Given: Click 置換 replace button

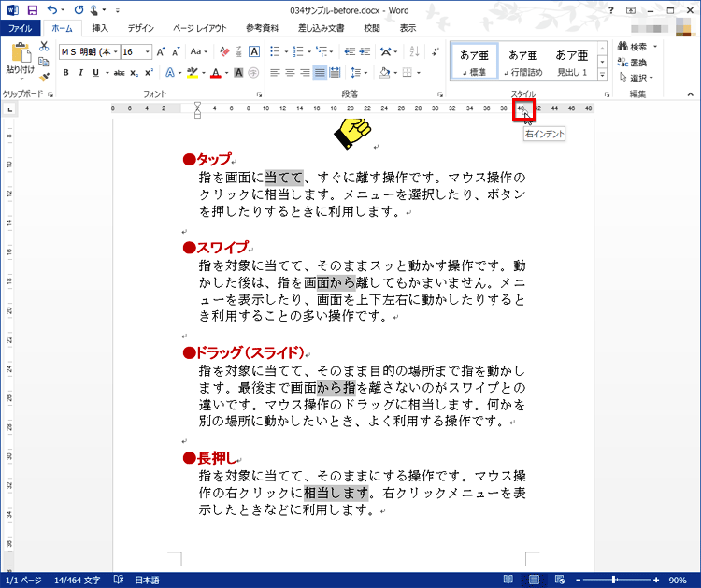Looking at the screenshot, I should click(632, 62).
